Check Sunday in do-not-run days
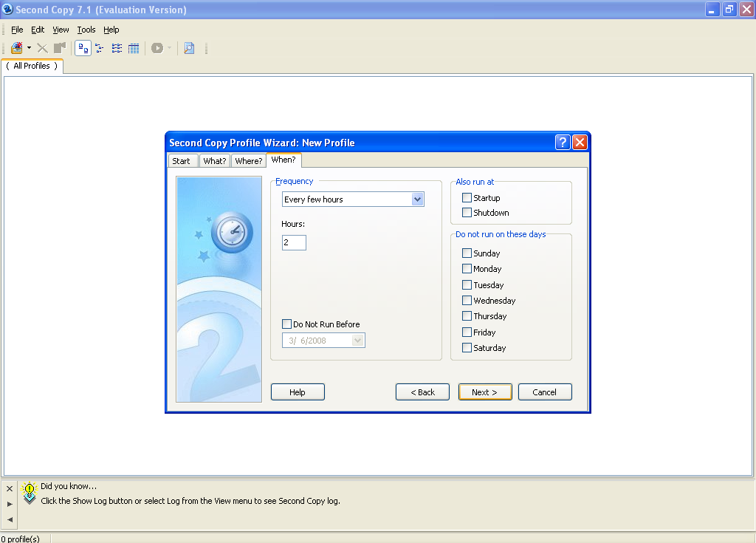The image size is (756, 543). tap(467, 253)
